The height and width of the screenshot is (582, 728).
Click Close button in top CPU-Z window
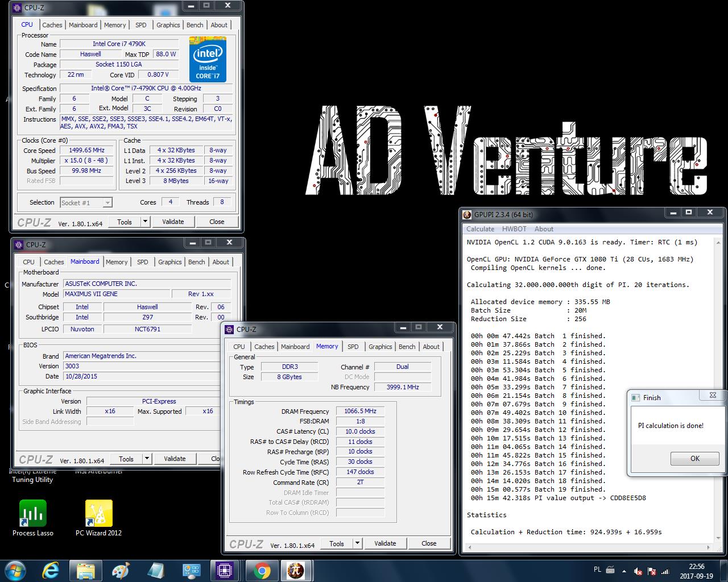(x=217, y=222)
